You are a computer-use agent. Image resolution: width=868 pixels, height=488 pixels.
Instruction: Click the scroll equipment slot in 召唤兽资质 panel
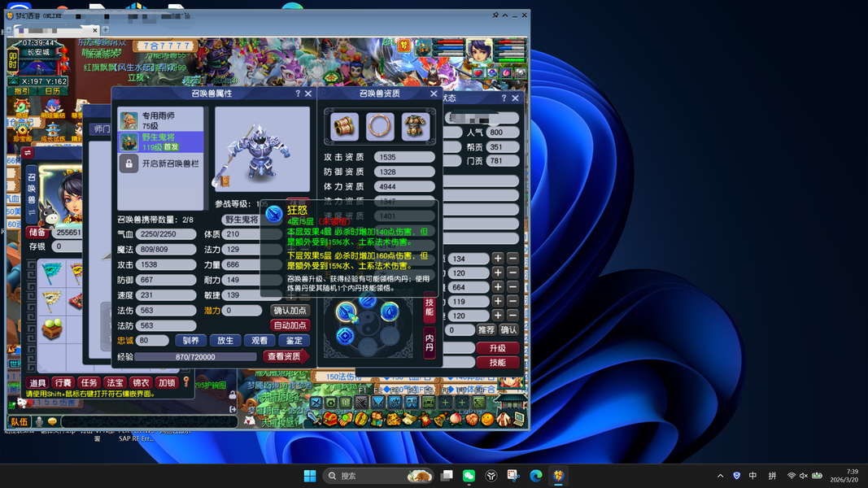tap(344, 127)
